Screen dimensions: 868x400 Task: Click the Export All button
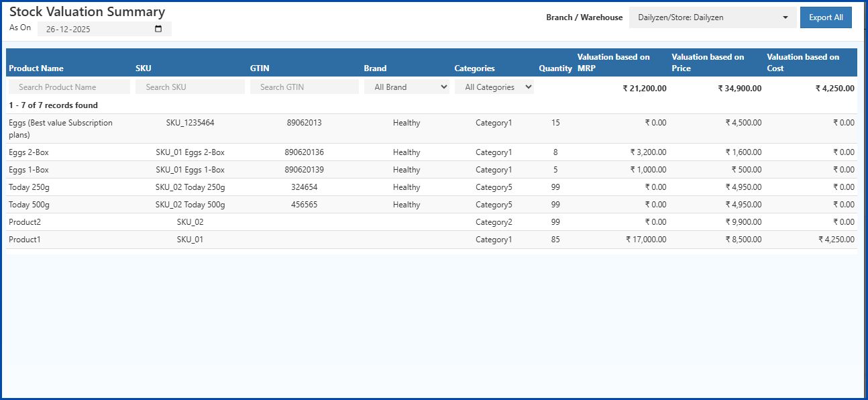826,17
